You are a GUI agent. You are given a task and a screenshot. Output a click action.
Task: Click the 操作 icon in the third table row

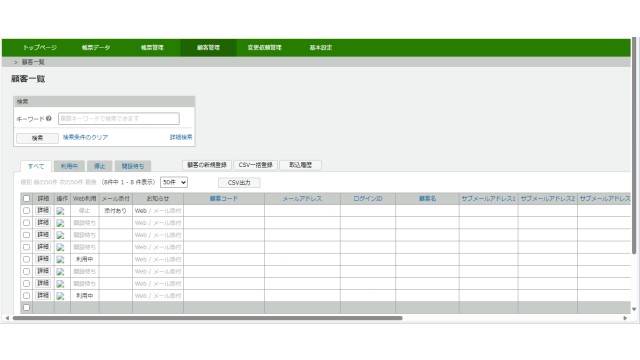tap(60, 236)
